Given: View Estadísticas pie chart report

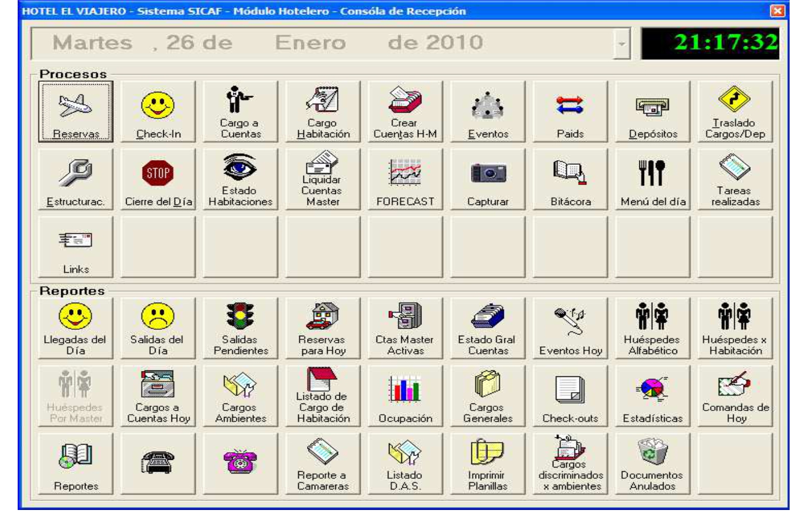Looking at the screenshot, I should (653, 396).
